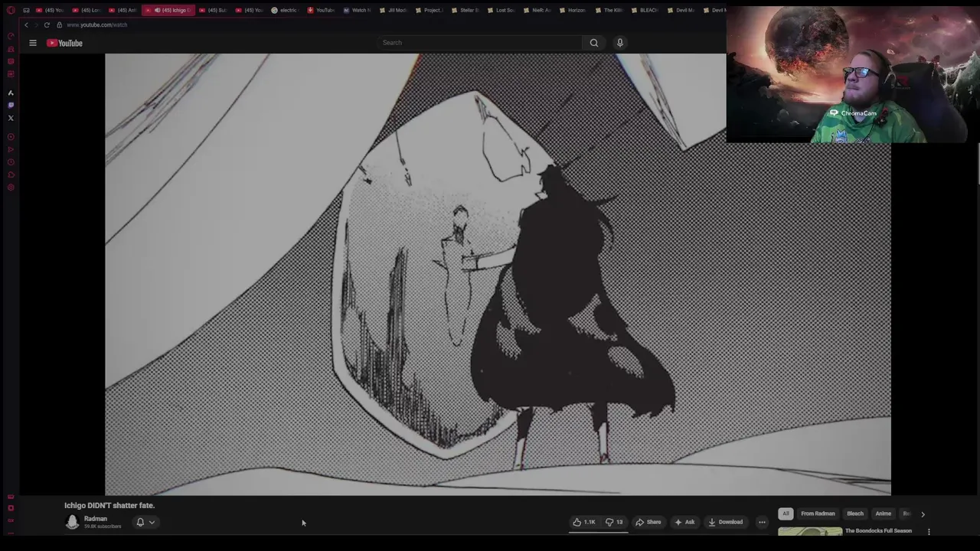Viewport: 980px width, 551px height.
Task: Open options for The Boondocks Full Season
Action: tap(929, 532)
